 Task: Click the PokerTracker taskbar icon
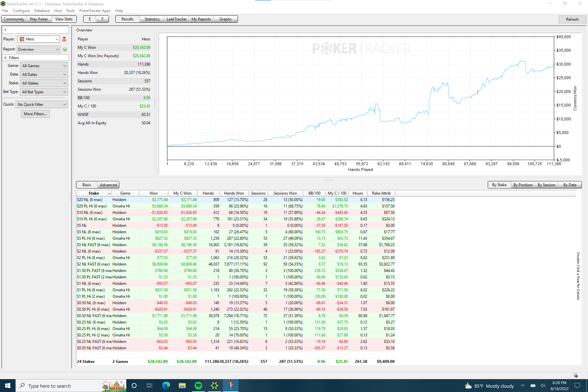pyautogui.click(x=214, y=386)
